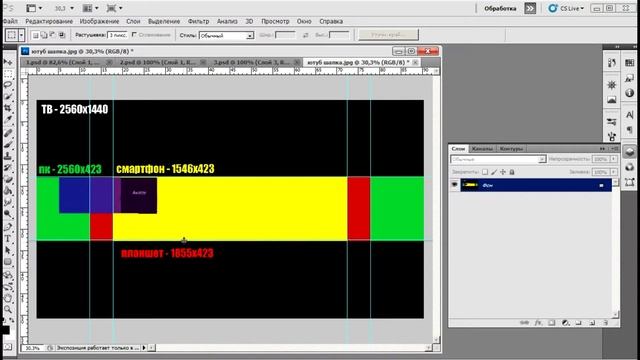640x360 pixels.
Task: Open the sun-shaped Adjustments panel icon
Action: pos(611,85)
